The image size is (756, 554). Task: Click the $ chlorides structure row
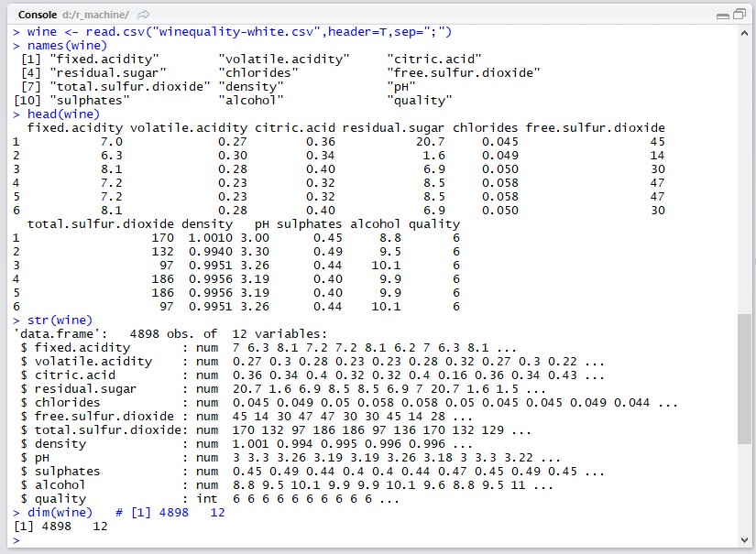349,403
